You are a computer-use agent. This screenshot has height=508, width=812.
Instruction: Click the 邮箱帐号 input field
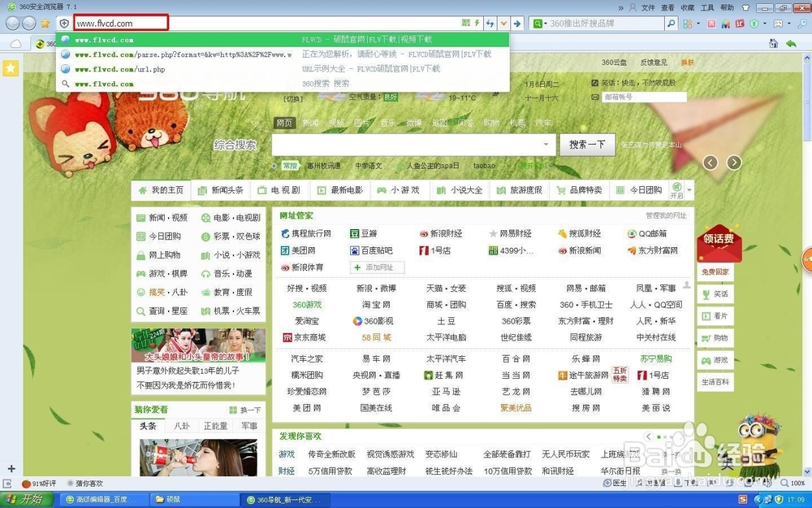tap(644, 97)
